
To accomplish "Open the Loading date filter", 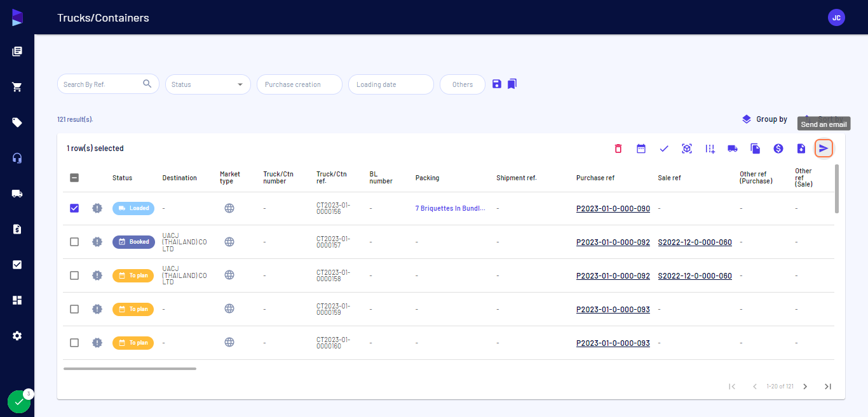I will coord(391,84).
